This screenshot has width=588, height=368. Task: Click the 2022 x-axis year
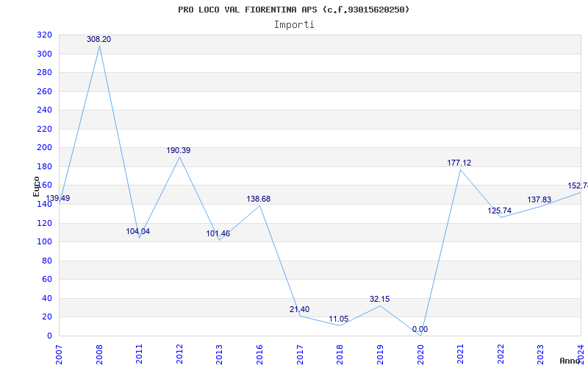click(501, 354)
